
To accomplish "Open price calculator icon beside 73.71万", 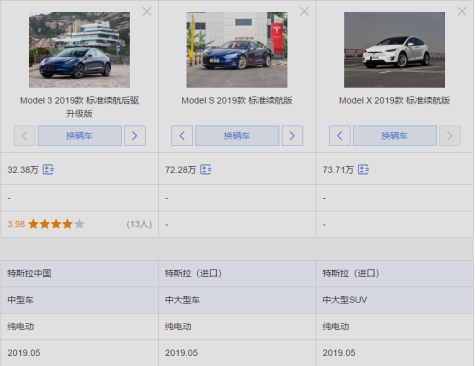I will [363, 170].
